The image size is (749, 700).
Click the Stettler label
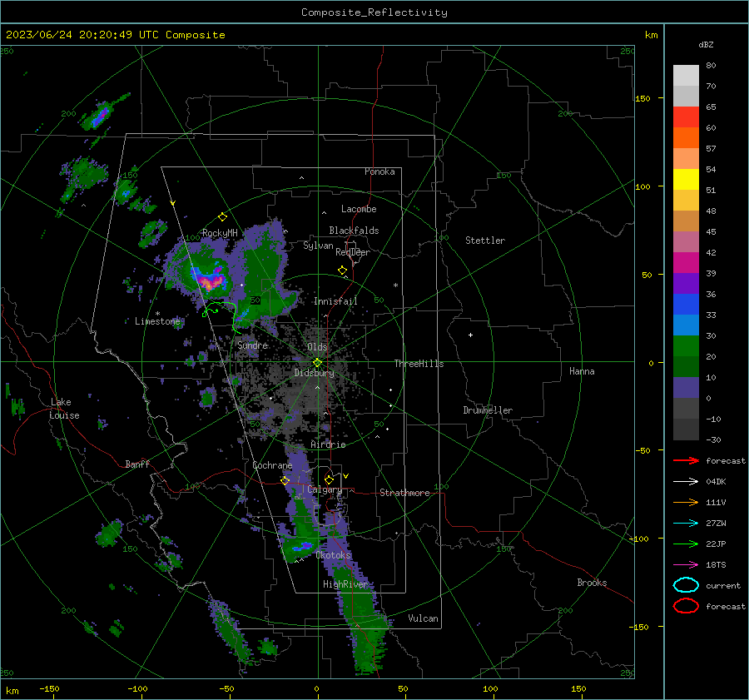coord(485,241)
